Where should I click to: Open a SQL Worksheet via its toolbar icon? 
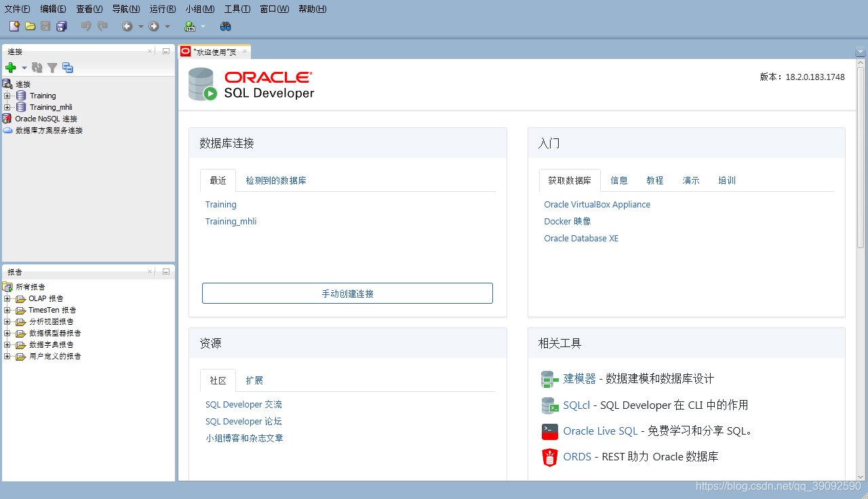(191, 25)
